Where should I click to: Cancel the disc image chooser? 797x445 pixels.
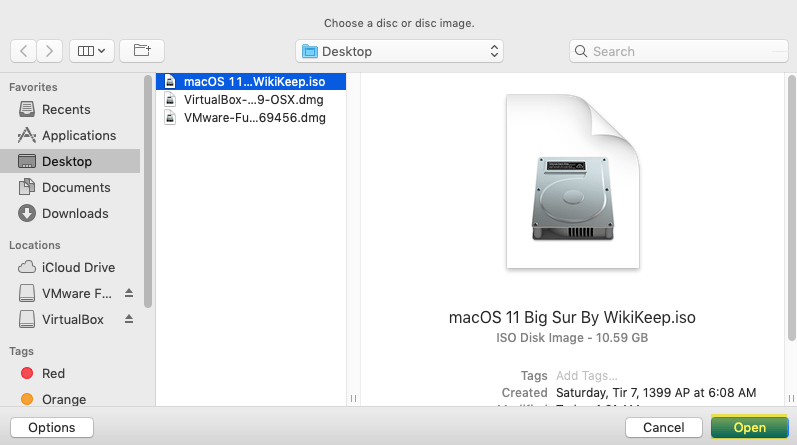click(664, 427)
